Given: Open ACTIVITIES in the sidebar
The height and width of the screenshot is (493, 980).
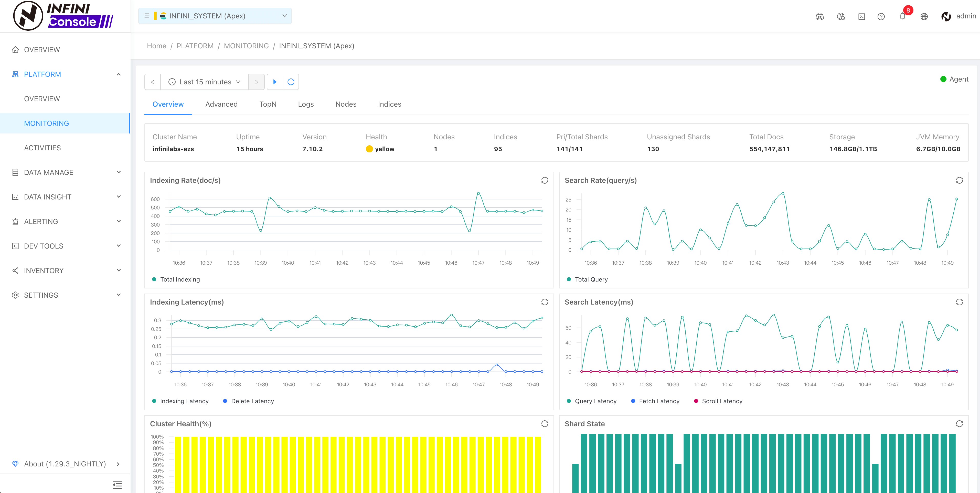Looking at the screenshot, I should (42, 148).
